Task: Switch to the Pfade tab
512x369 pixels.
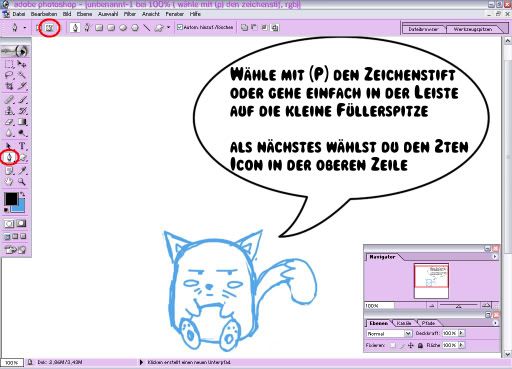Action: [428, 323]
